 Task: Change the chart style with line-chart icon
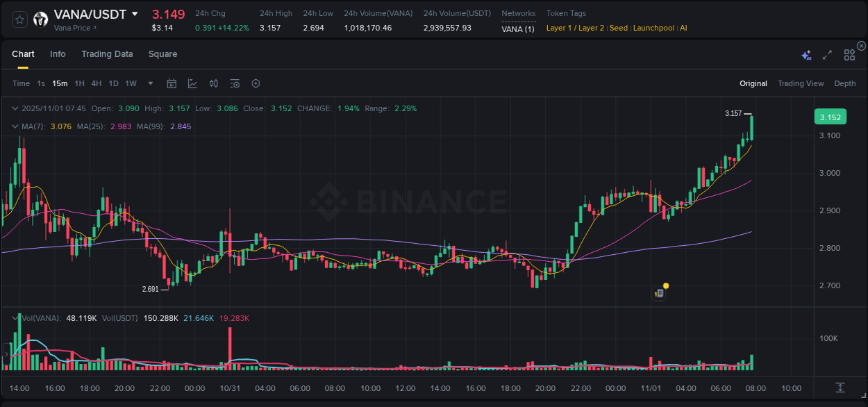pyautogui.click(x=192, y=83)
